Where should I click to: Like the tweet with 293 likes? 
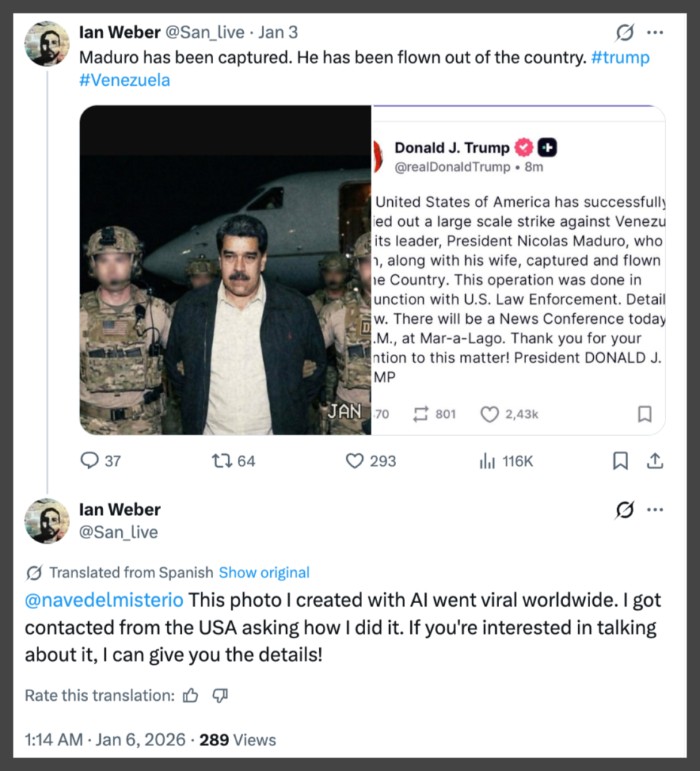coord(355,461)
